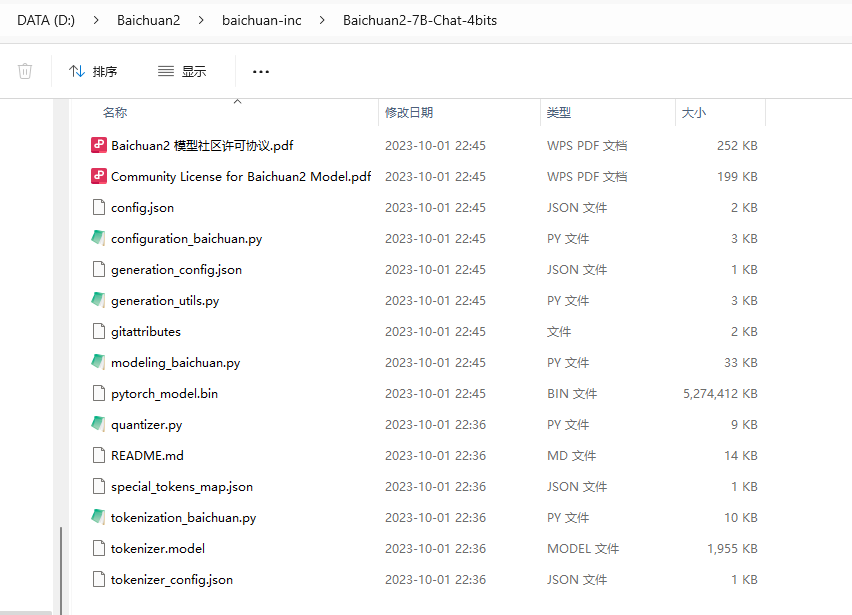
Task: Click Python icon of generation_utils.py
Action: 98,300
